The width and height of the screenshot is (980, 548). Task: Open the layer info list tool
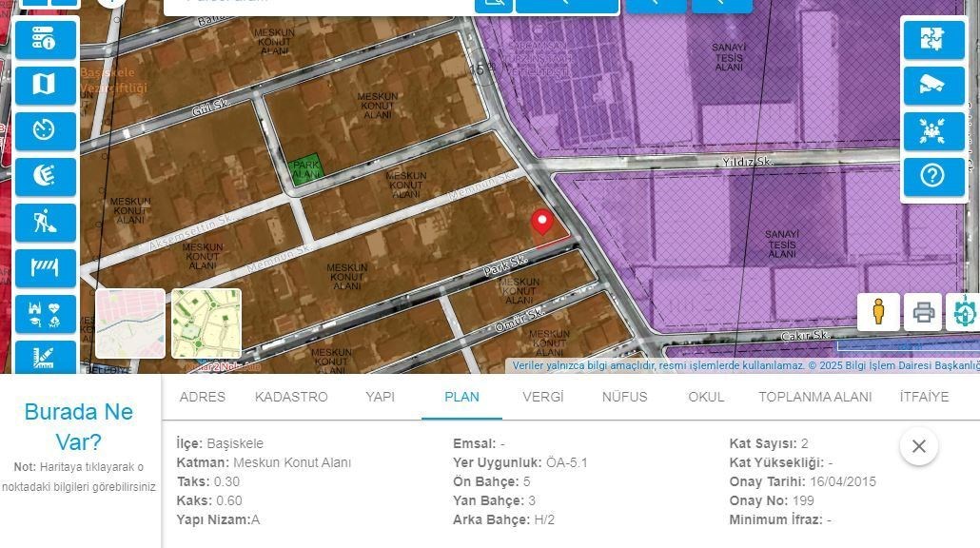coord(45,39)
